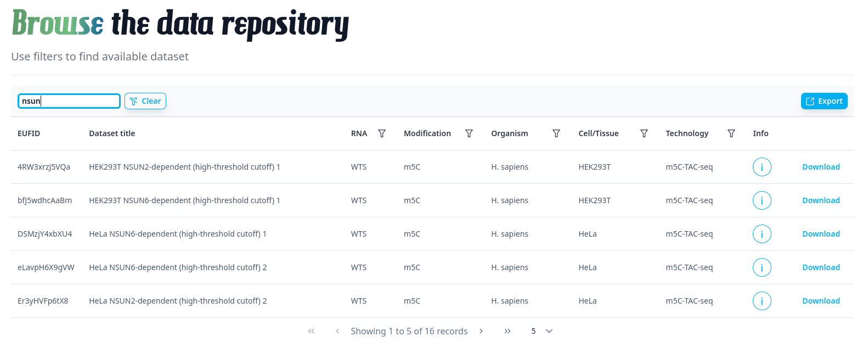Click the Clear filters button
This screenshot has height=347, width=868.
pyautogui.click(x=145, y=101)
